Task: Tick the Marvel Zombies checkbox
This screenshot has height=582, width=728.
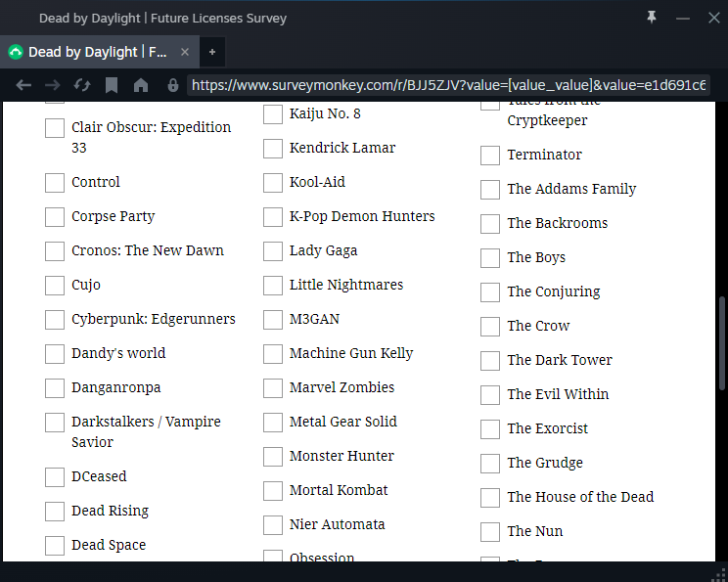Action: point(273,388)
